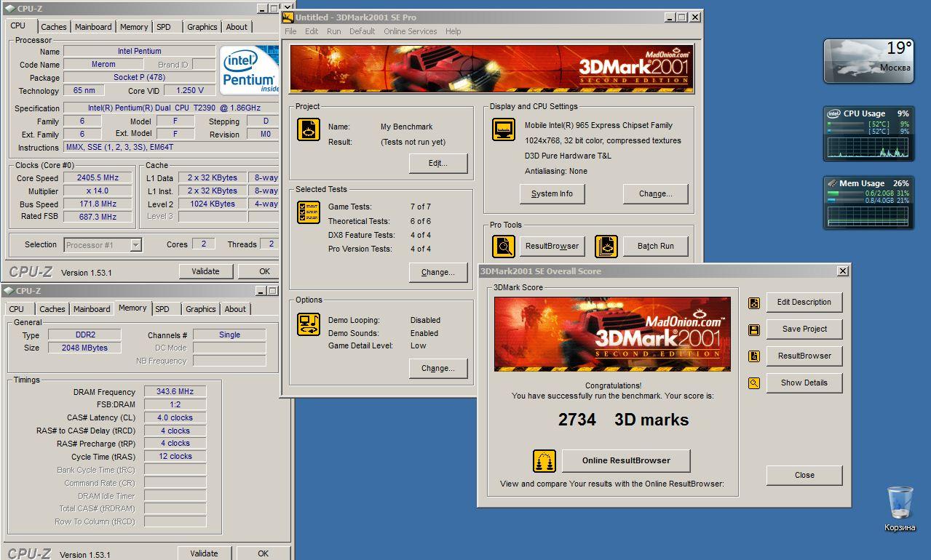Click the CPU Usage gadget
This screenshot has width=931, height=560.
point(868,135)
